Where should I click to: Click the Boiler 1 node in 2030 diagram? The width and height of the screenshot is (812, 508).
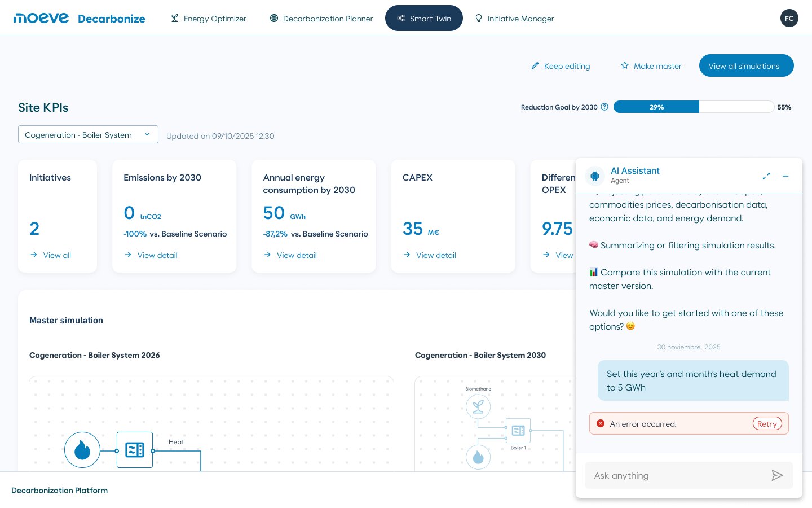[x=518, y=431]
